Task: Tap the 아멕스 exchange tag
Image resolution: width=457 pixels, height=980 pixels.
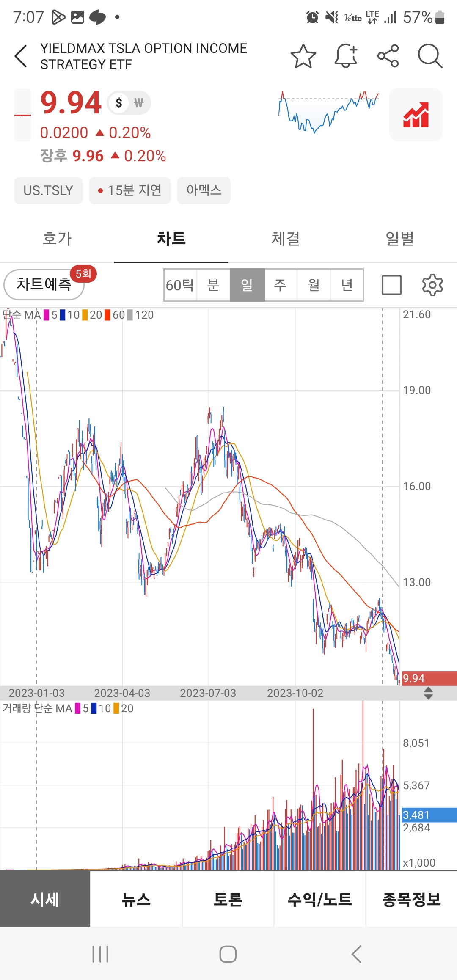Action: pos(204,190)
